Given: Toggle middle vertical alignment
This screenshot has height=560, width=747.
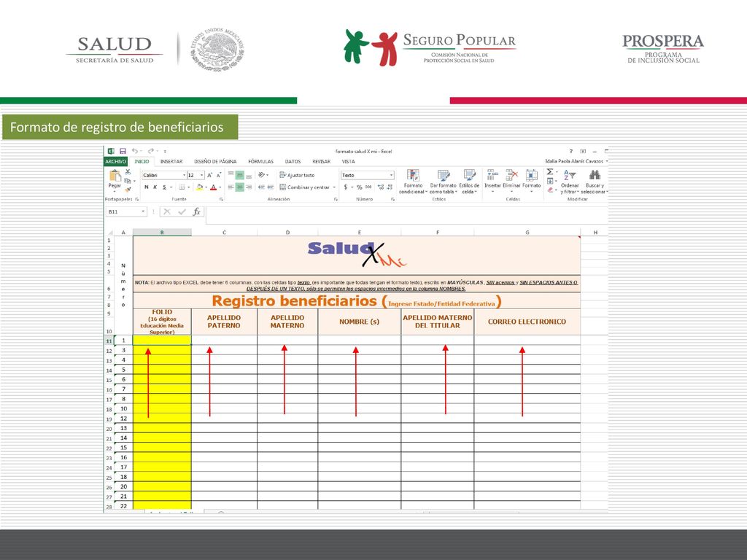Looking at the screenshot, I should pos(239,175).
